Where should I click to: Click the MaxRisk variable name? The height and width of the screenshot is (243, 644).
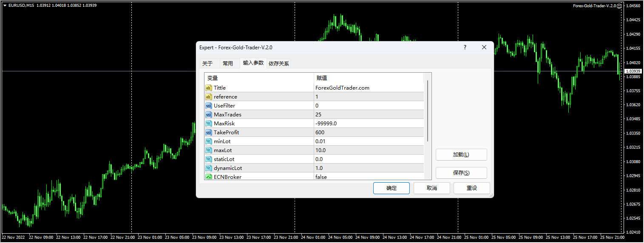[224, 124]
